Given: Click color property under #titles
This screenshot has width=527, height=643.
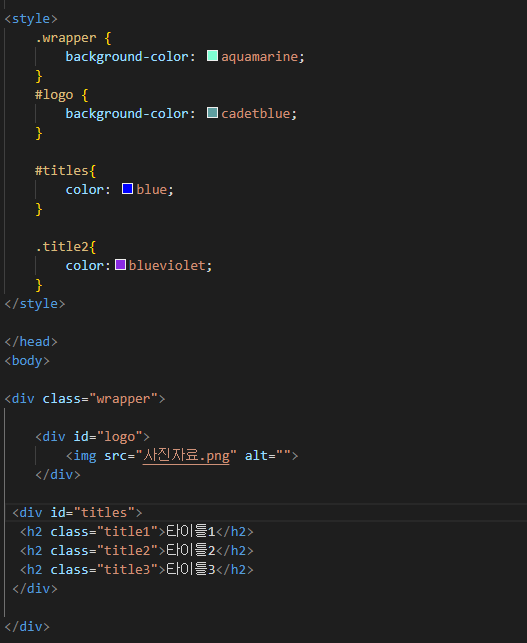Looking at the screenshot, I should tap(84, 190).
